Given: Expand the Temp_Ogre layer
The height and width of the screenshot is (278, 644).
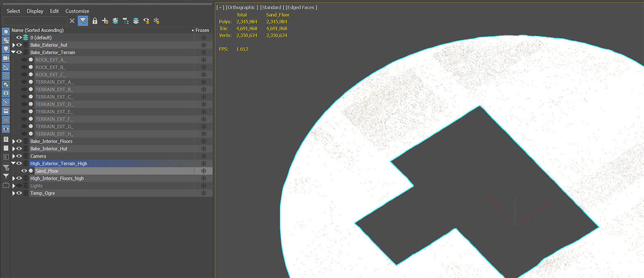Looking at the screenshot, I should pos(14,193).
